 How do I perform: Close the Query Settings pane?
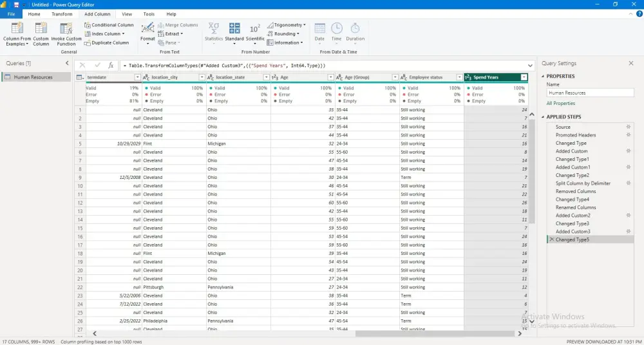pyautogui.click(x=631, y=63)
